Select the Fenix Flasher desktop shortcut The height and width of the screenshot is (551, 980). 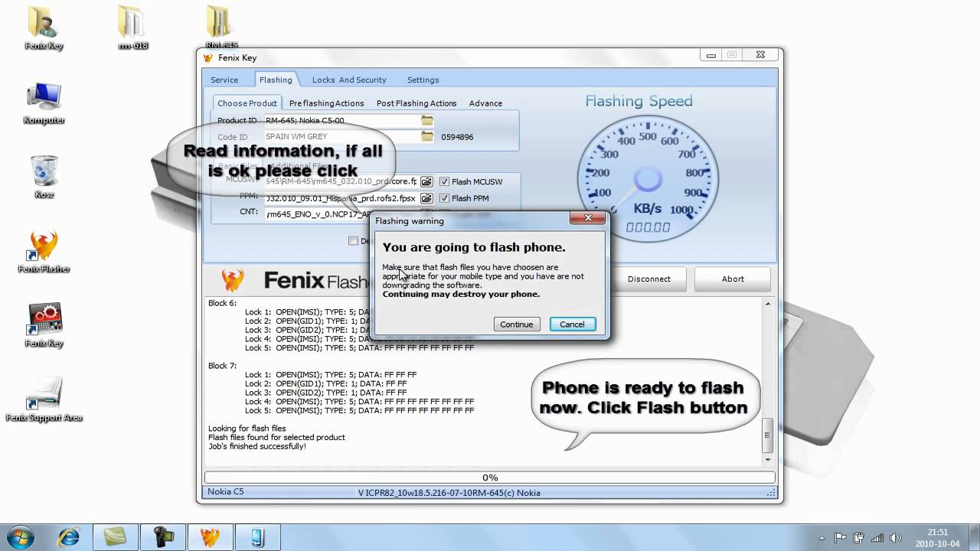pyautogui.click(x=44, y=252)
